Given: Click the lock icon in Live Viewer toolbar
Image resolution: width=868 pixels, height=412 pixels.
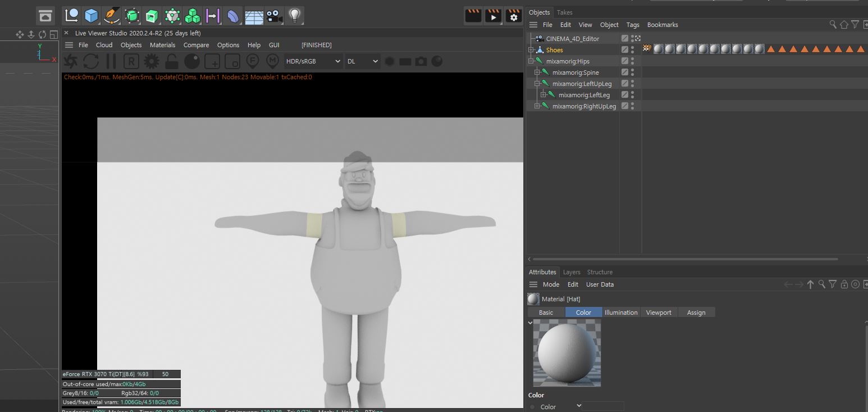Looking at the screenshot, I should coord(172,61).
